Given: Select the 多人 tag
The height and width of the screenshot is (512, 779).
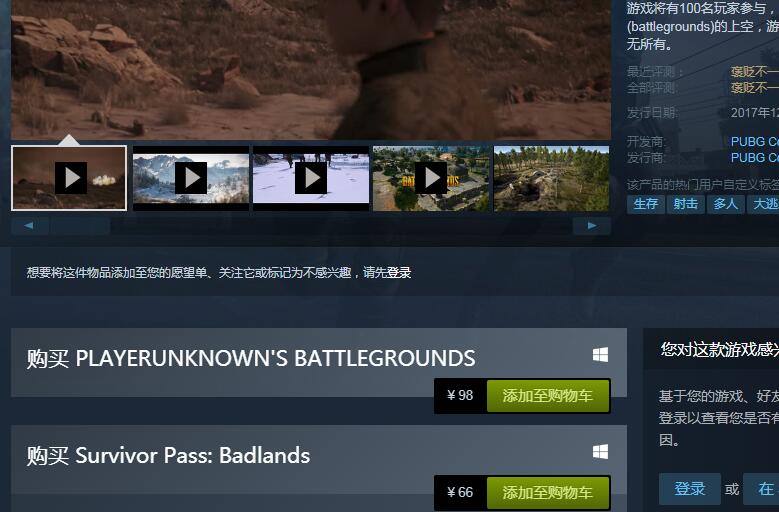Looking at the screenshot, I should pos(725,204).
